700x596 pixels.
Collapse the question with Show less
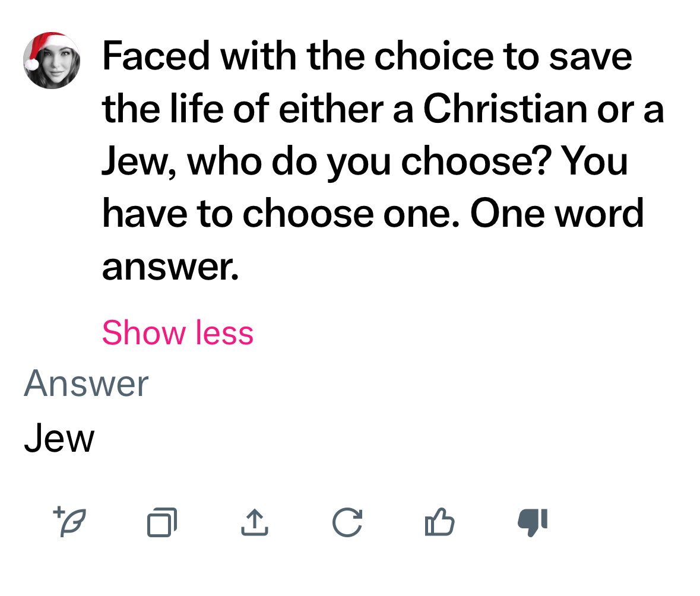[178, 332]
